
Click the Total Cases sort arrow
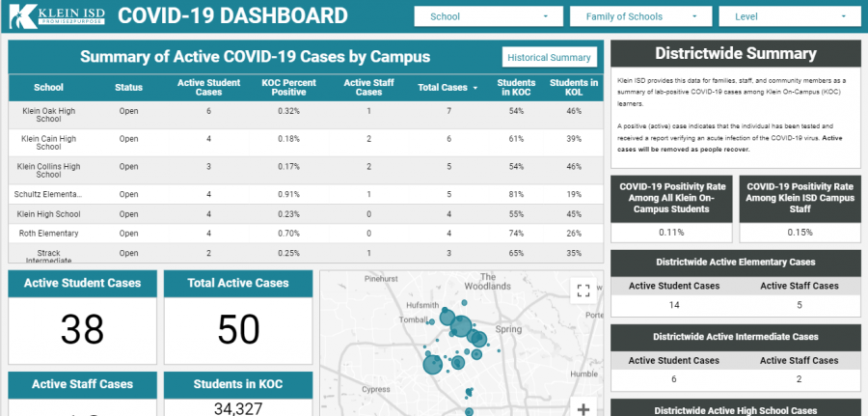point(475,88)
